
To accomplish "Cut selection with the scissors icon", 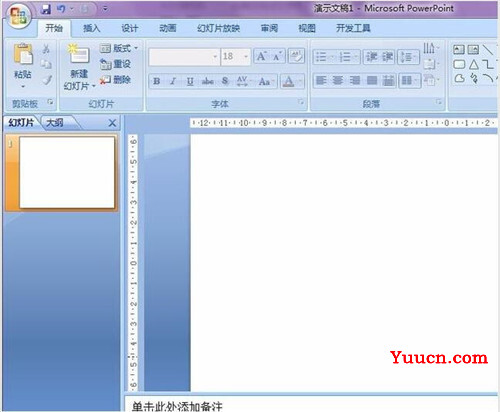I will click(46, 49).
